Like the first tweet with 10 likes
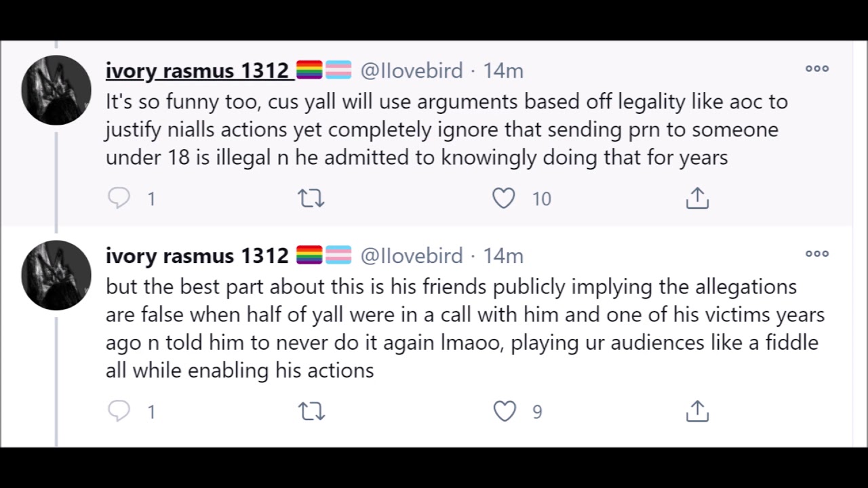868x488 pixels. [504, 198]
